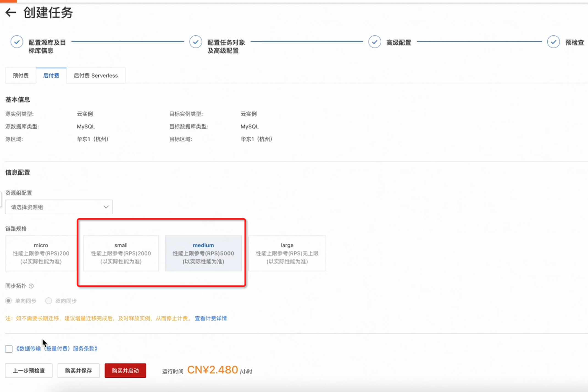This screenshot has height=392, width=588.
Task: Click the 上一步预检查 button
Action: point(29,371)
